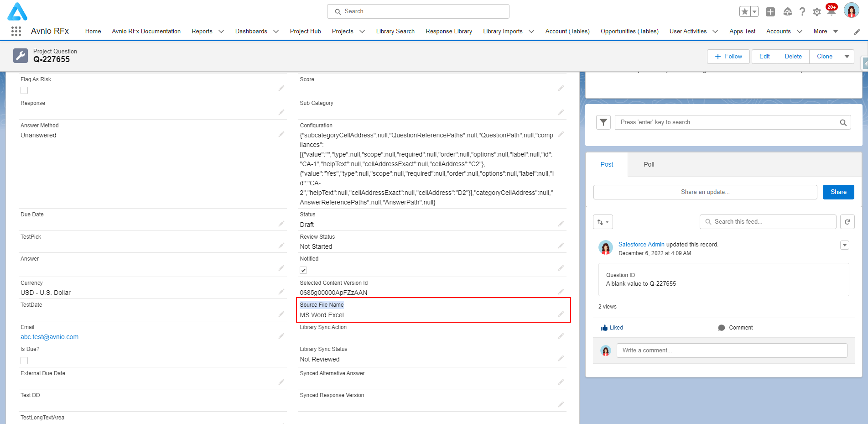Click the Comment bubble on the post

pos(722,328)
